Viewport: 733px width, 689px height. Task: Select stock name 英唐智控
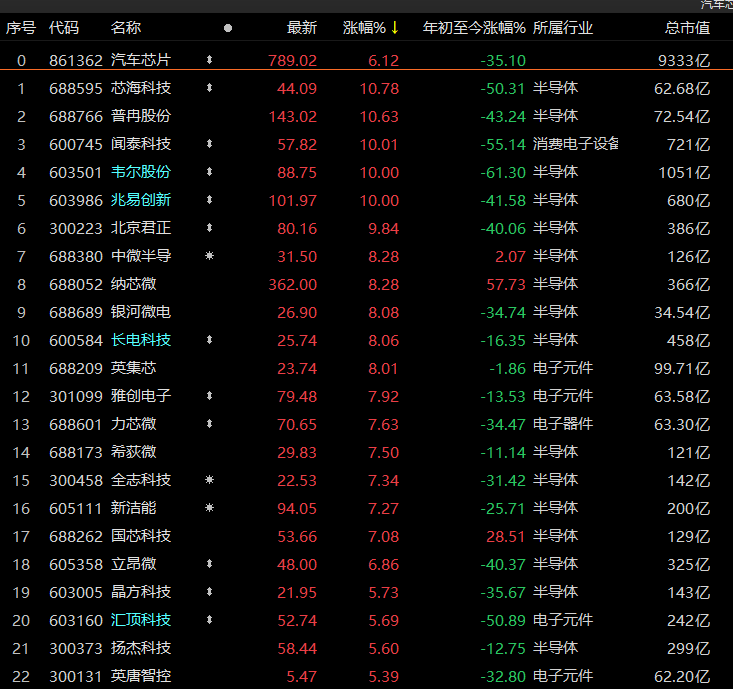coord(141,676)
